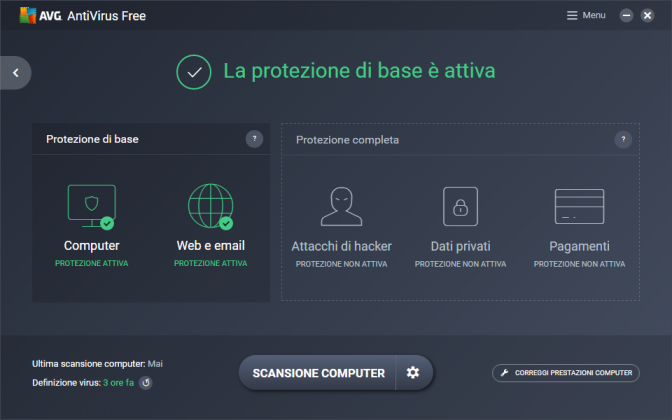Click La protezione di base è attiva heading
Viewport: 672px width, 420px height.
(x=359, y=71)
